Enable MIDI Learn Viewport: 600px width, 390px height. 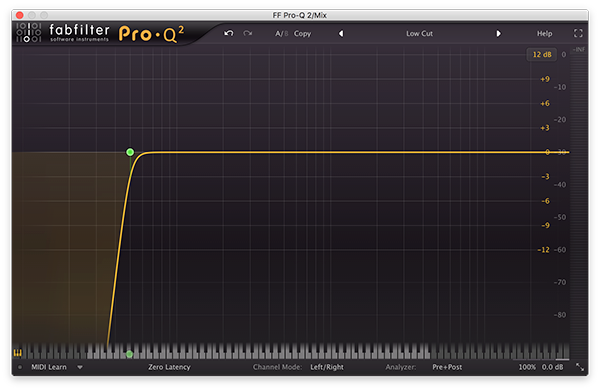(49, 367)
